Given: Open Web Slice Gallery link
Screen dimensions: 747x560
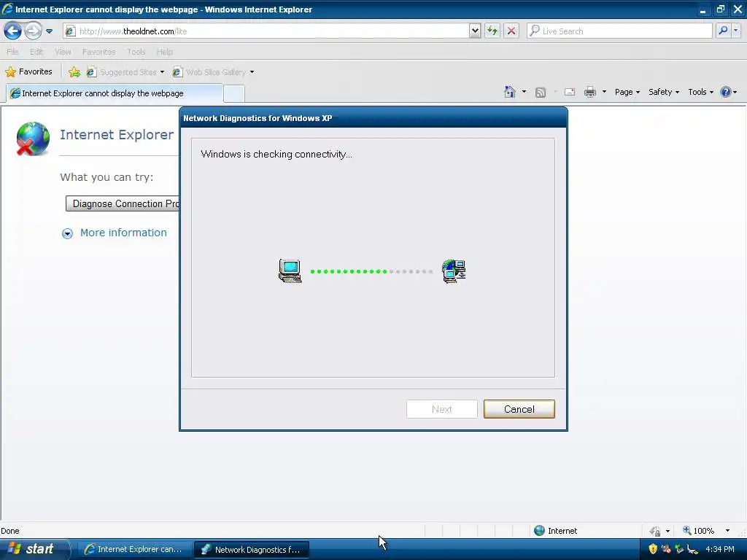Looking at the screenshot, I should click(209, 72).
